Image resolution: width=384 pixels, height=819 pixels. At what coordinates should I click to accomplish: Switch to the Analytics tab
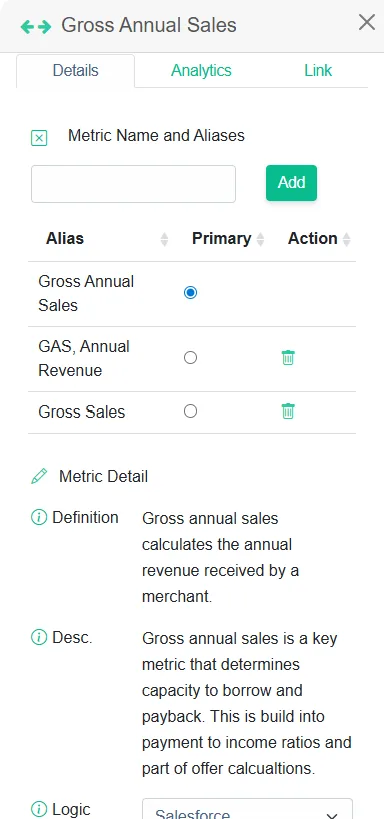pos(201,71)
